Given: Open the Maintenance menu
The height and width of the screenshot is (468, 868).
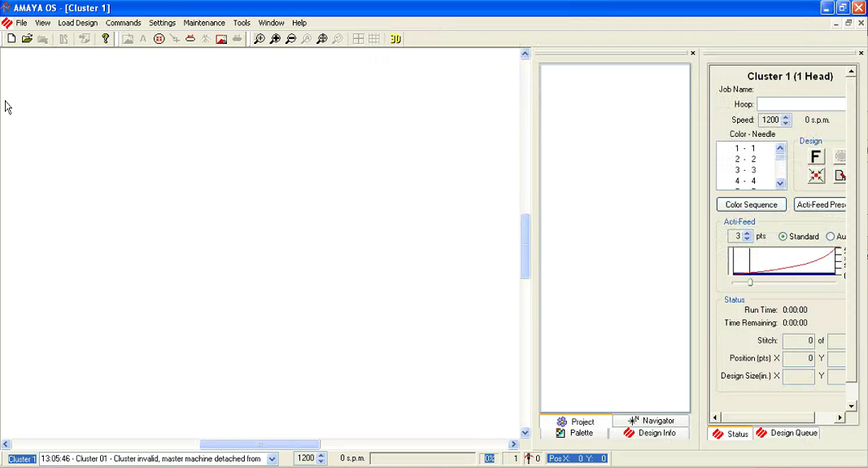Looking at the screenshot, I should coord(204,24).
